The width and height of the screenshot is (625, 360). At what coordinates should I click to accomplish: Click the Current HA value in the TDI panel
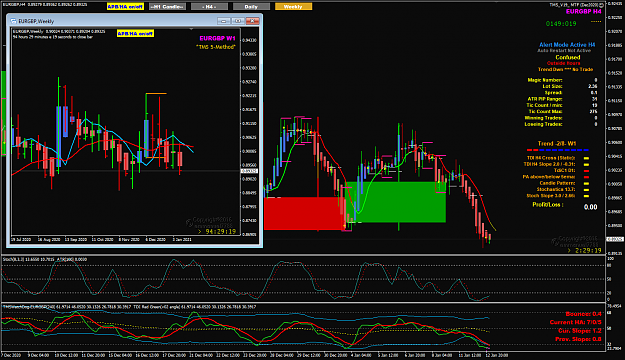576,323
